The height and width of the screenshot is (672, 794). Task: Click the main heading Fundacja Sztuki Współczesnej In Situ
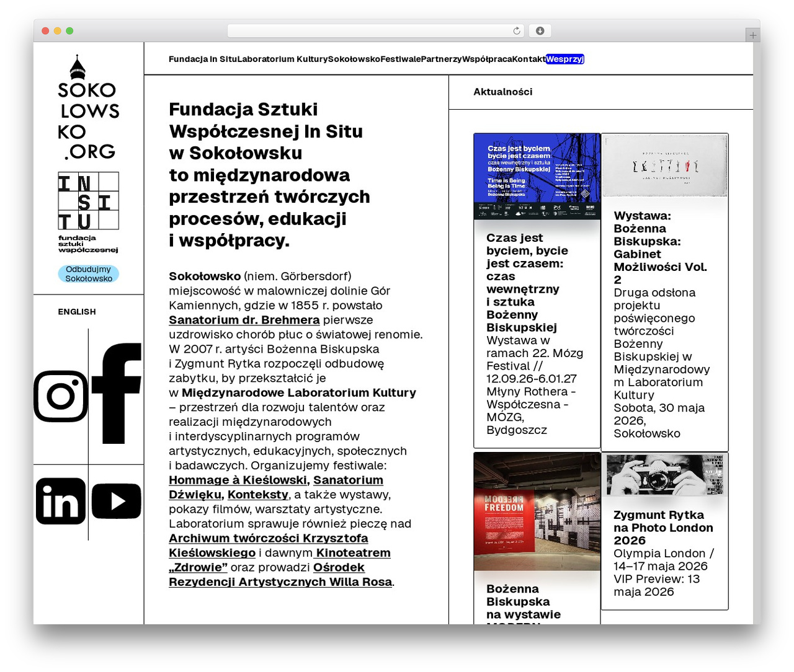tap(269, 175)
